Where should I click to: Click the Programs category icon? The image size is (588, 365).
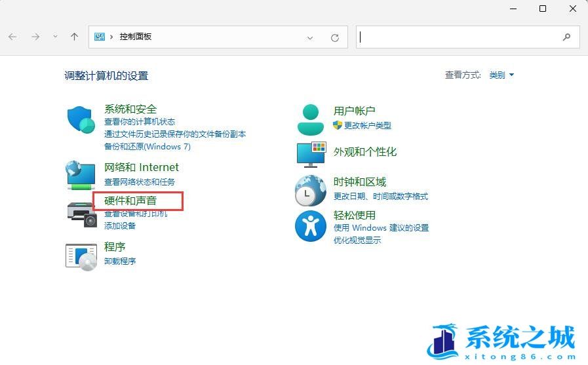(81, 255)
